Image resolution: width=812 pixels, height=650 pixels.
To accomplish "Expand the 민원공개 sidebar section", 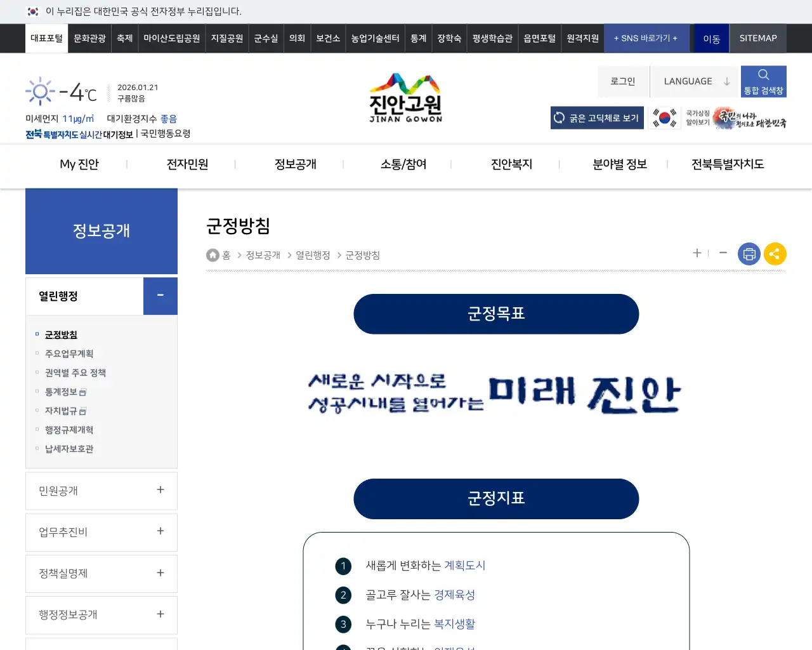I will coord(160,491).
